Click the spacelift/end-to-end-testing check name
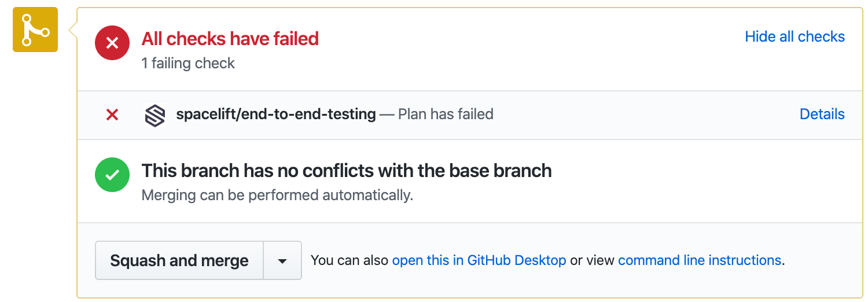Image resolution: width=868 pixels, height=302 pixels. (275, 115)
